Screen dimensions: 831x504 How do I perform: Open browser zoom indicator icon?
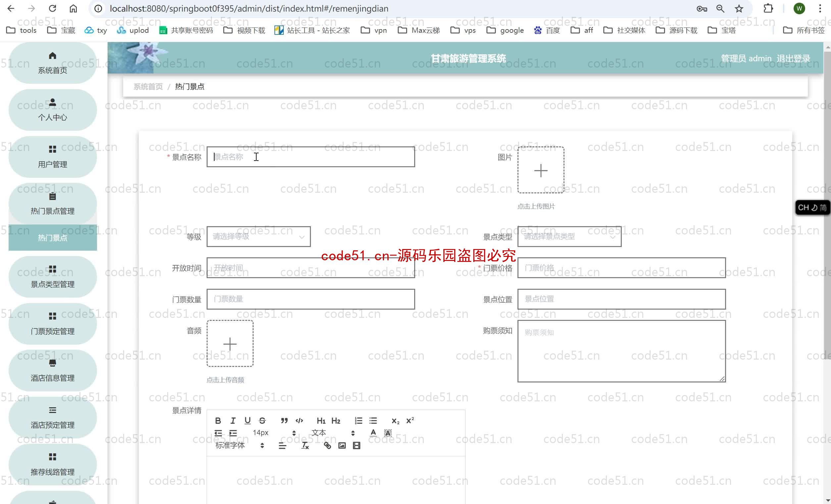click(x=720, y=8)
